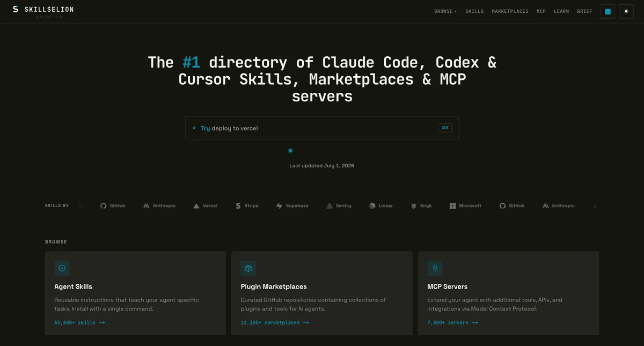This screenshot has width=644, height=346.
Task: Click the 'Last updated July 1, 2026' text
Action: coord(322,166)
